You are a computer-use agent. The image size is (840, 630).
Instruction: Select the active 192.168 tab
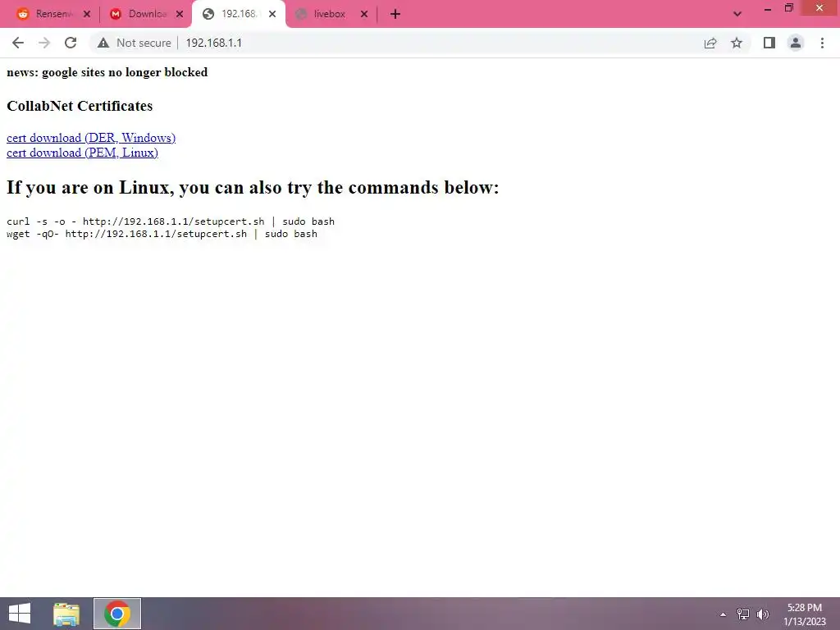pyautogui.click(x=239, y=15)
